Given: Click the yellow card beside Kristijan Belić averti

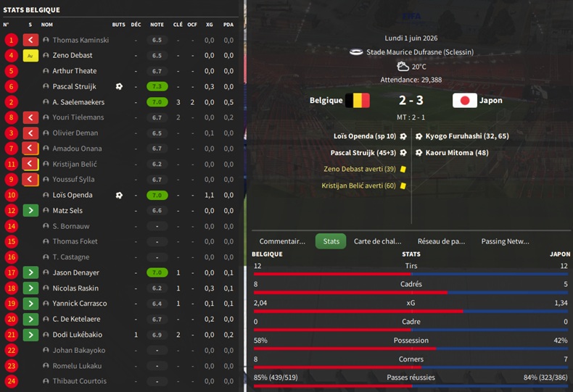Looking at the screenshot, I should (403, 185).
